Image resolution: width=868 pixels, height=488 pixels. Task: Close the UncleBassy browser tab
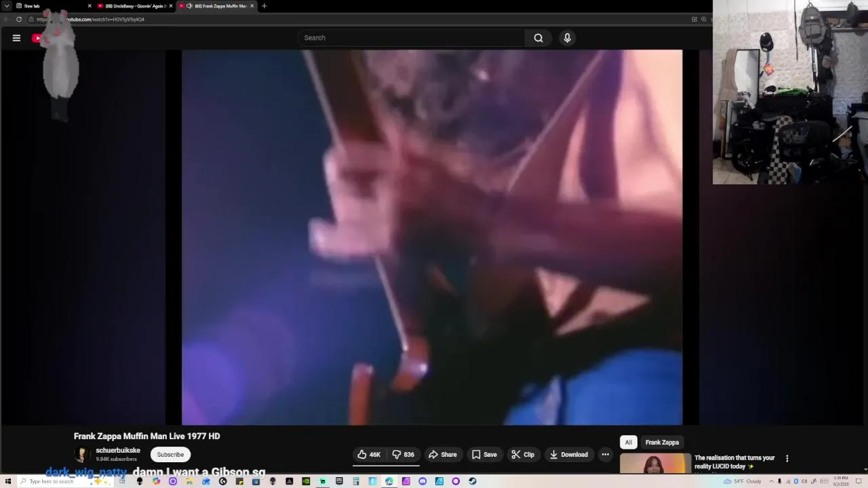tap(171, 6)
